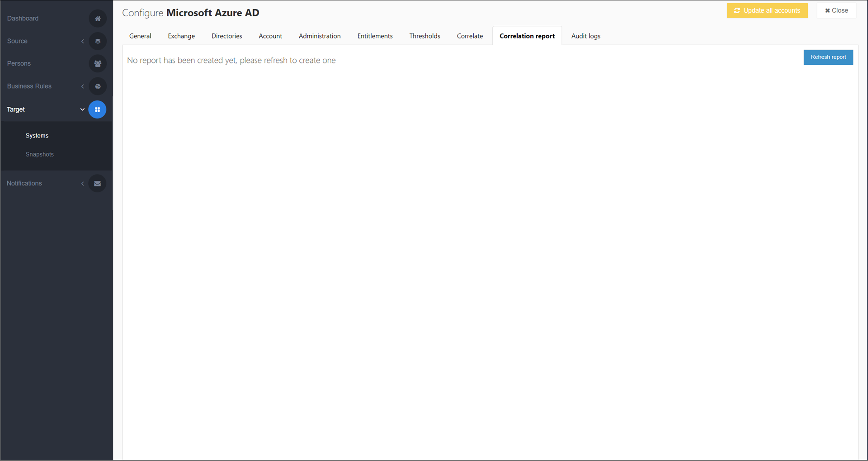Expand the Notifications chevron
Screen dimensions: 868x461
coord(82,184)
